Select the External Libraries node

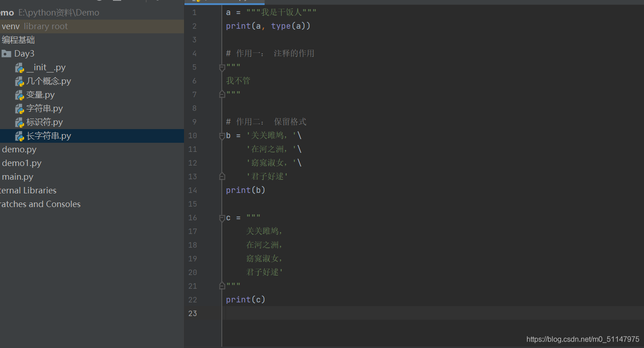click(28, 191)
